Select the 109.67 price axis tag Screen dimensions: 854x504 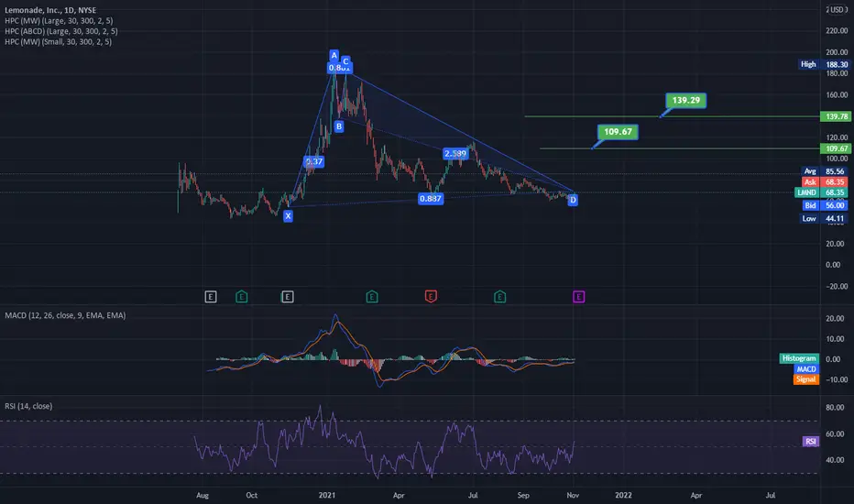836,148
